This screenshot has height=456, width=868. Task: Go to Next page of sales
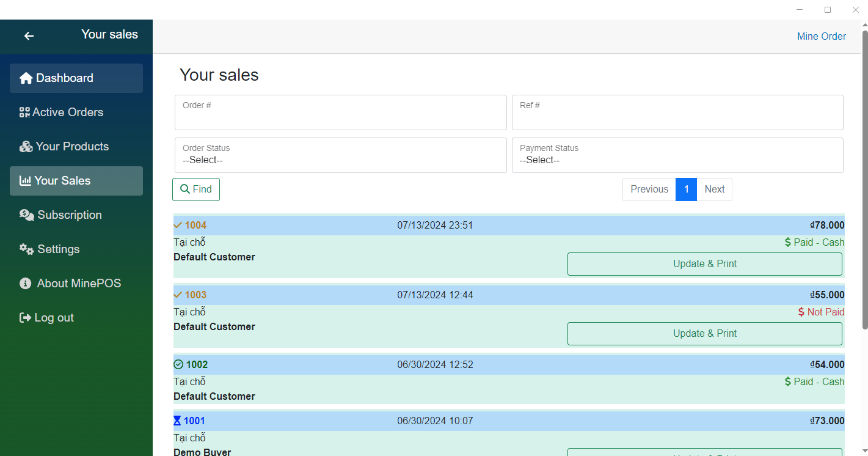coord(714,189)
